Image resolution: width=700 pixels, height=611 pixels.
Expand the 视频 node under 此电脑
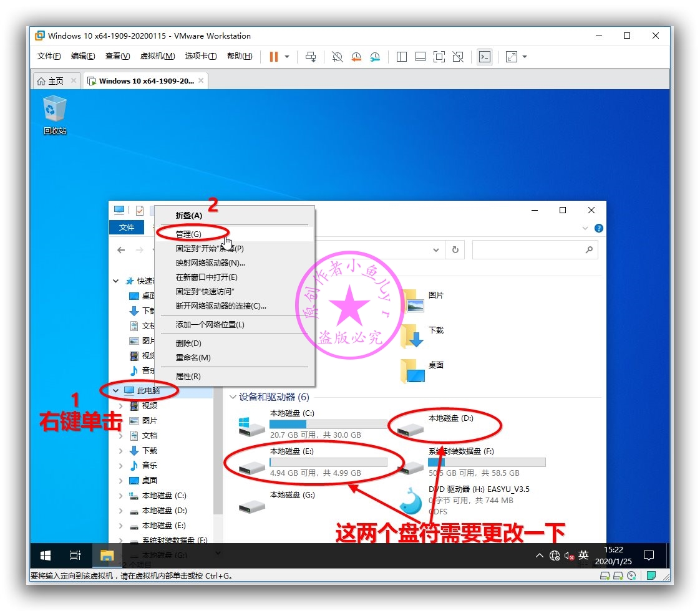[120, 406]
